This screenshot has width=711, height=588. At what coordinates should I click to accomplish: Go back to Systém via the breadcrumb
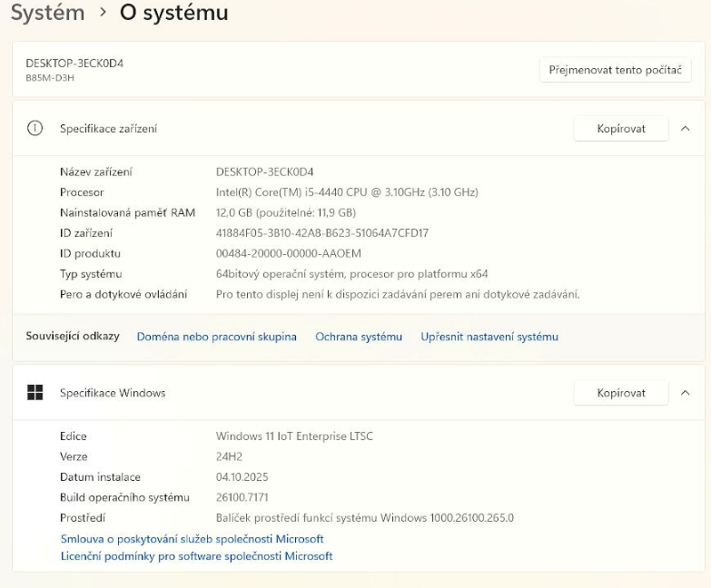pos(47,13)
